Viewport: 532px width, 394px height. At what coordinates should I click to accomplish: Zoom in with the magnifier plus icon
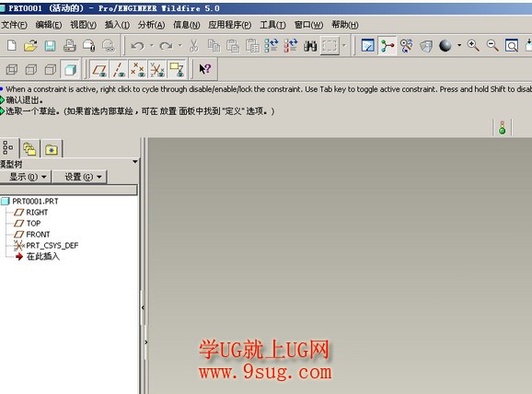coord(473,45)
